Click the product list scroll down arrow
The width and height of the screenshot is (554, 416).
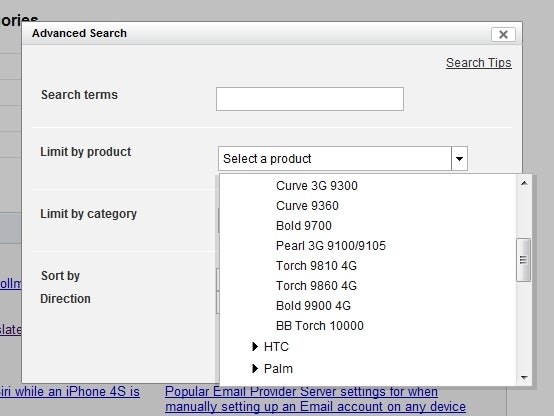[524, 378]
